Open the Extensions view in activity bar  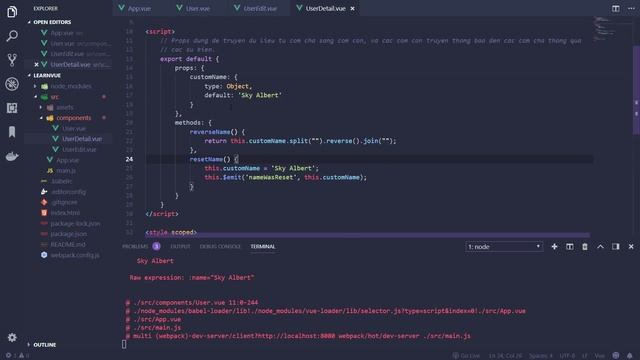tap(12, 108)
